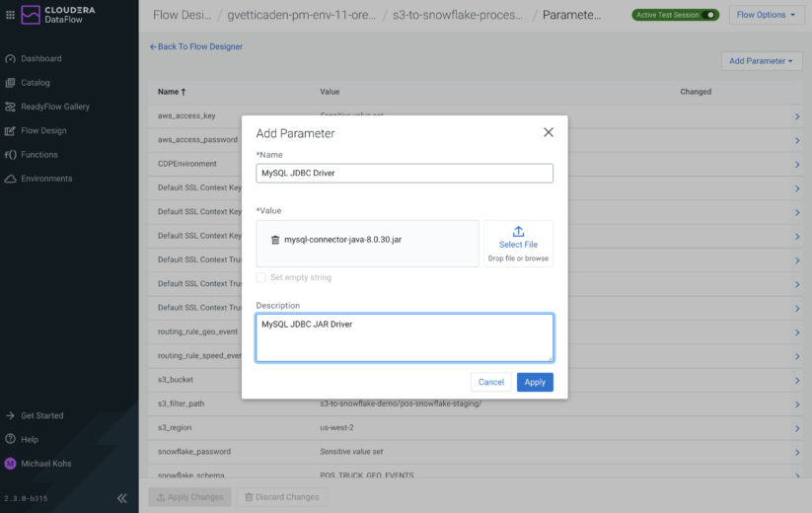Click the s3-to-snowflake-demo/pos-snowflake-staging/ value

point(401,403)
